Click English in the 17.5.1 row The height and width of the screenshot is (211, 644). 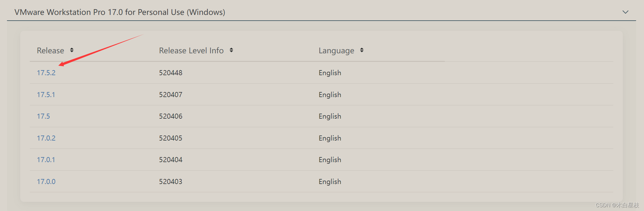330,95
